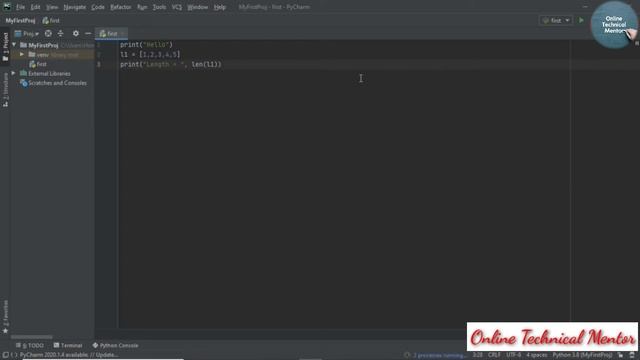Click the len(l1) code line
Image resolution: width=640 pixels, height=360 pixels.
tap(171, 64)
